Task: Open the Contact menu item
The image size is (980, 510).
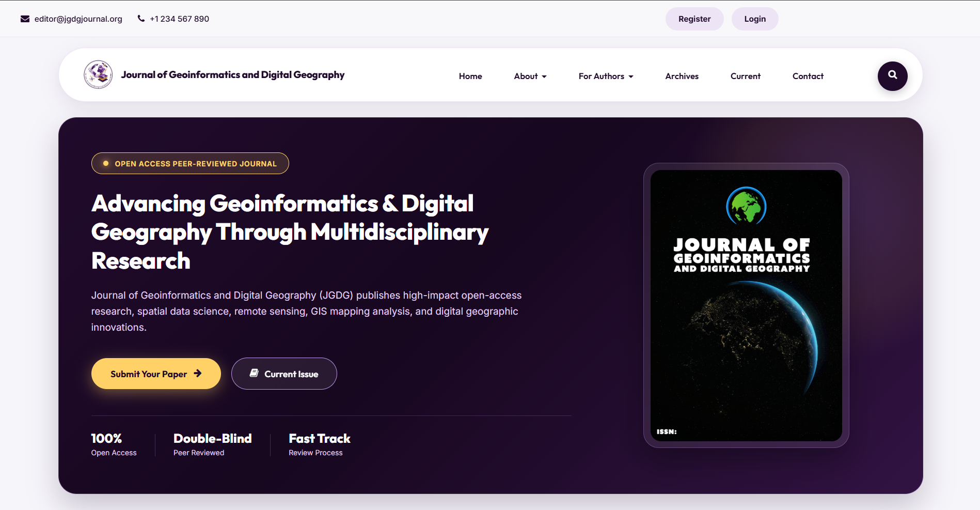Action: (808, 76)
